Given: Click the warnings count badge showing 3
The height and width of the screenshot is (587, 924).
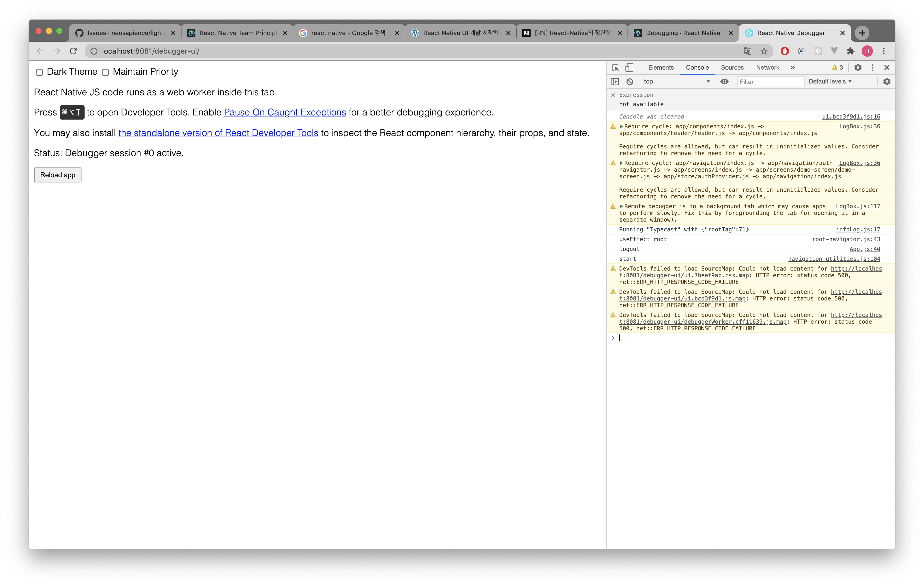Looking at the screenshot, I should click(837, 68).
